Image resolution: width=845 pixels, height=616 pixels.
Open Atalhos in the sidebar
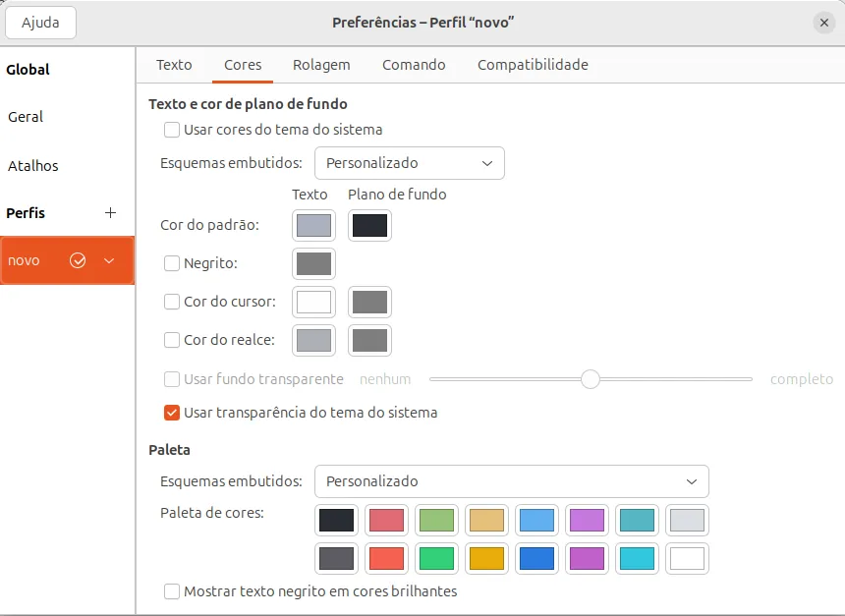click(x=33, y=166)
